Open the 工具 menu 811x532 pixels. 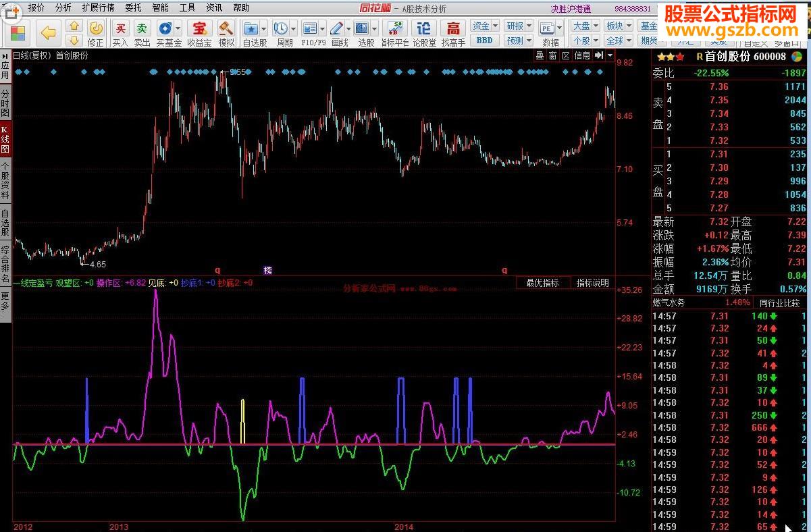(187, 7)
